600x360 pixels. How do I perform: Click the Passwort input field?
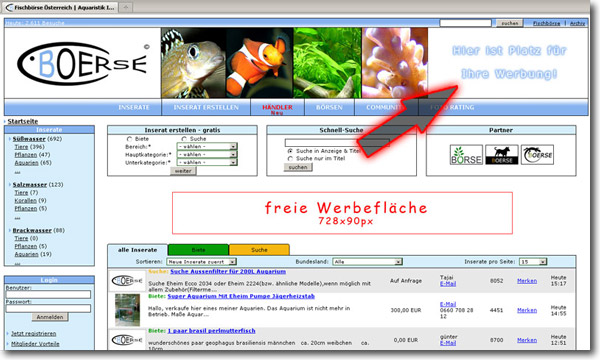48,308
